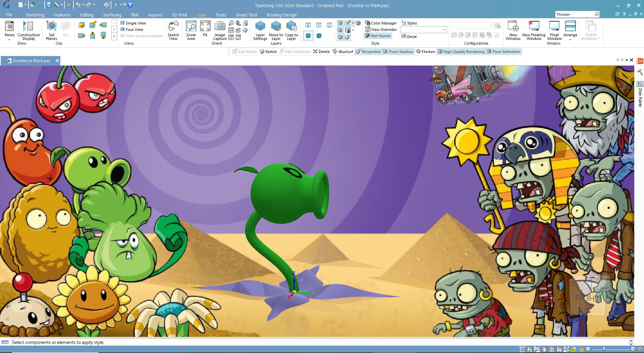Switch to Inspect tab
Viewport: 644px width, 353px height.
pyautogui.click(x=155, y=15)
